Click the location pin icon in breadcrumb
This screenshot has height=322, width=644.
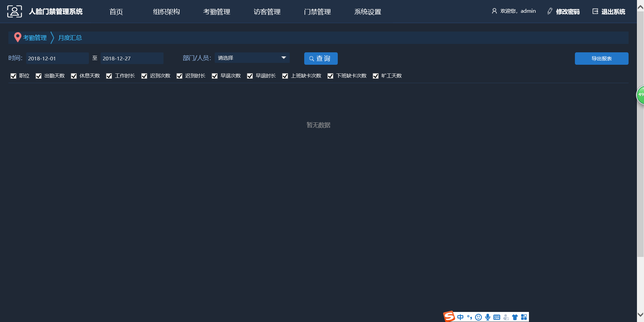pyautogui.click(x=17, y=37)
